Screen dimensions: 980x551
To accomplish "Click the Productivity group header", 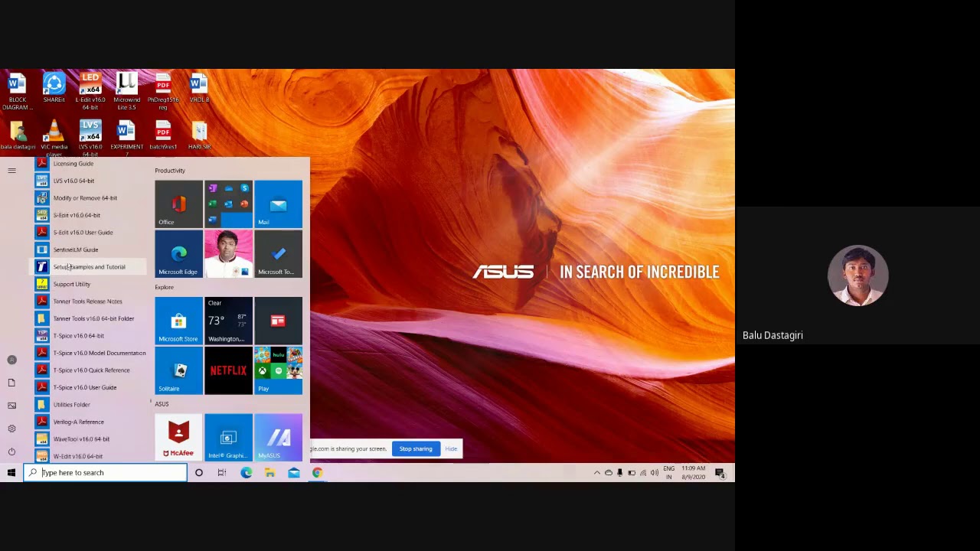I will pos(170,171).
